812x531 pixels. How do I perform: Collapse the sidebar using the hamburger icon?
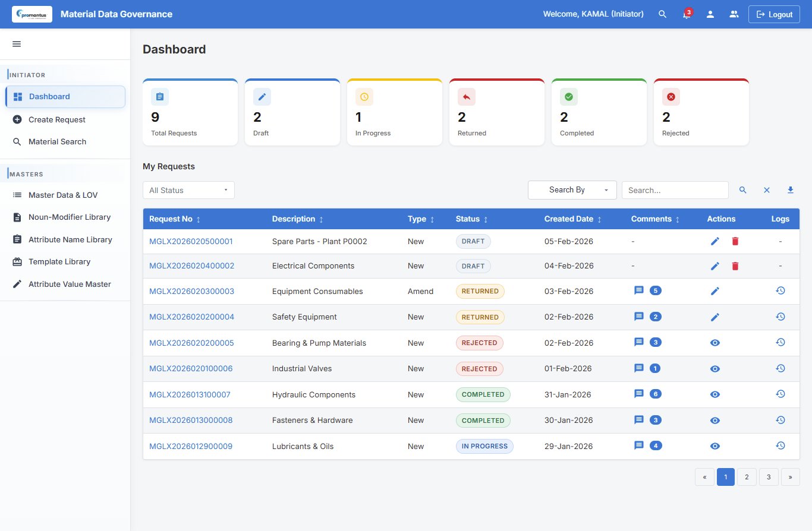pos(17,43)
